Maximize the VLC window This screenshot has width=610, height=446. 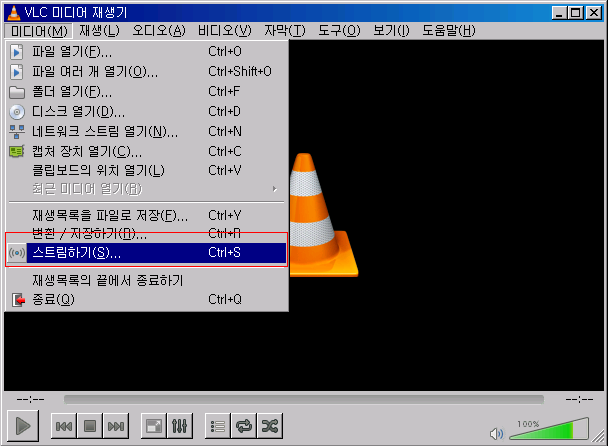coord(575,13)
